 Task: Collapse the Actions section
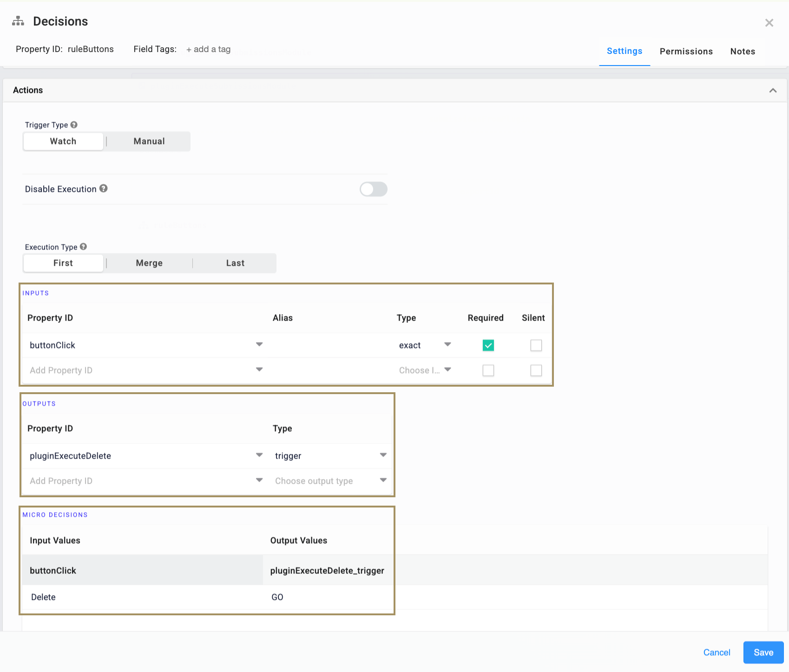click(x=773, y=90)
